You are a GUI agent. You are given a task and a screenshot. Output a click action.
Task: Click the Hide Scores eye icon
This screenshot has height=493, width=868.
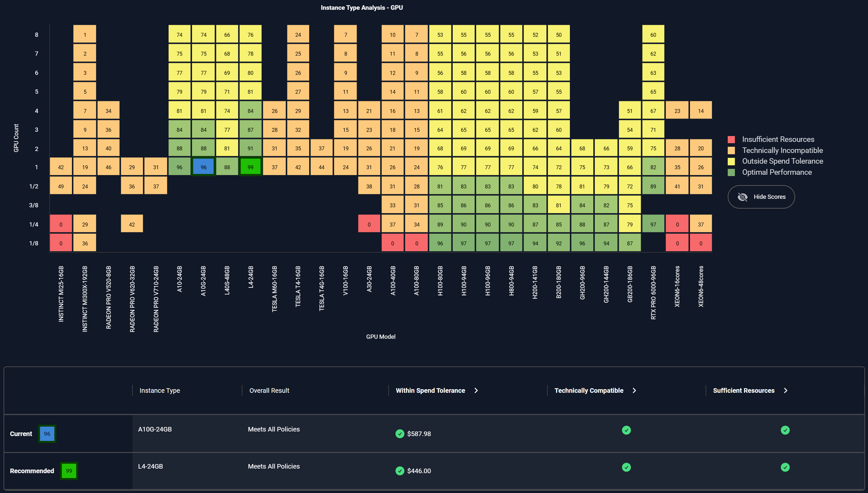tap(742, 197)
